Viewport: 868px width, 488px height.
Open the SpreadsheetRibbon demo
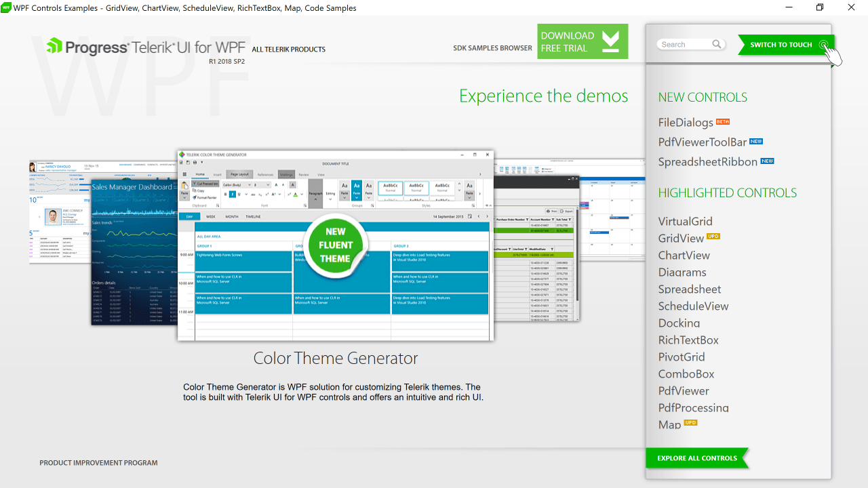tap(708, 162)
